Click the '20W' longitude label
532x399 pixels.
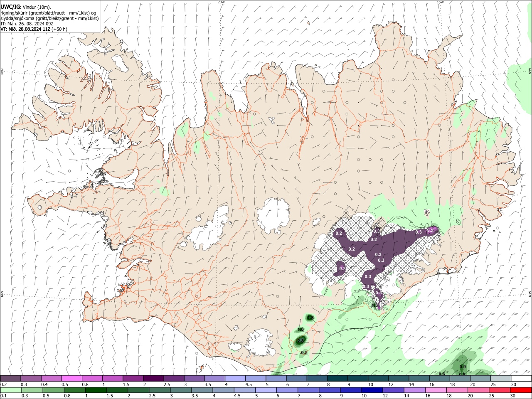(221, 2)
